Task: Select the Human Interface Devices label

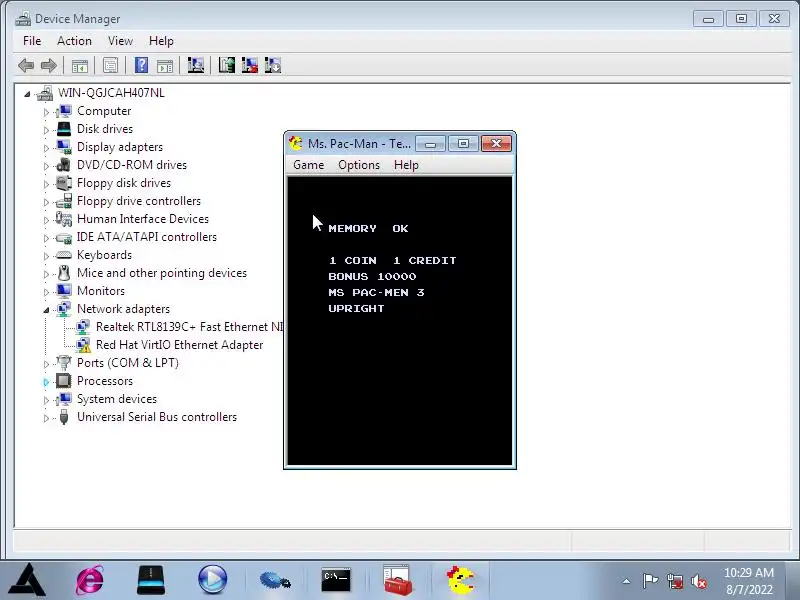Action: [143, 219]
